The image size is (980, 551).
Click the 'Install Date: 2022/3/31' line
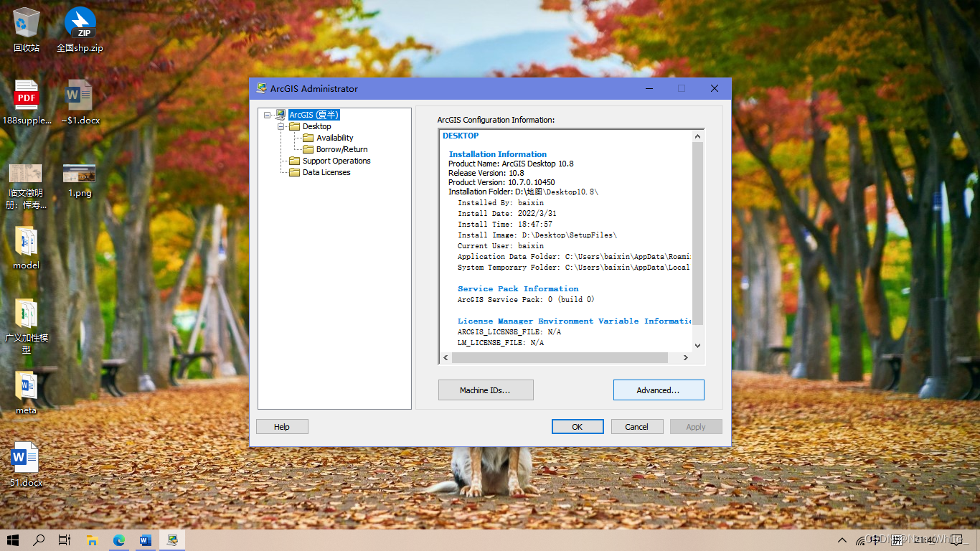(507, 214)
